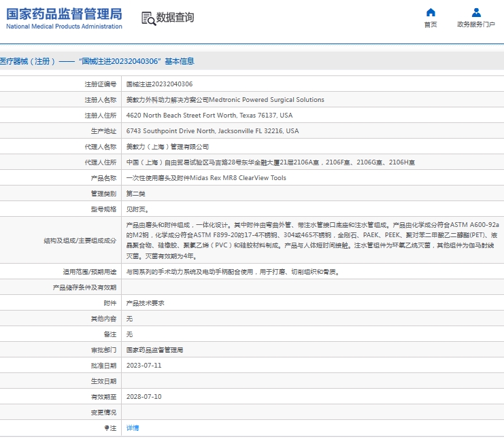Image resolution: width=504 pixels, height=439 pixels.
Task: Click the 产品技术要求 attachment value
Action: point(145,303)
